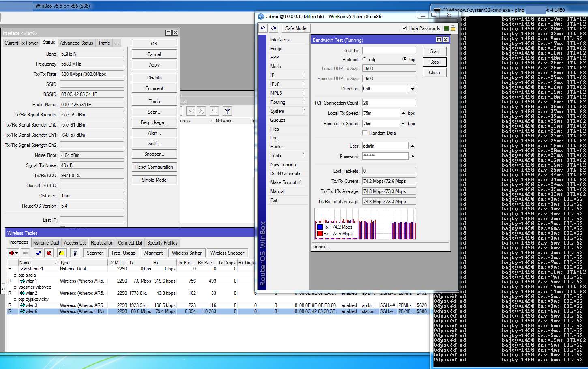Switch to the Registration tab

102,243
